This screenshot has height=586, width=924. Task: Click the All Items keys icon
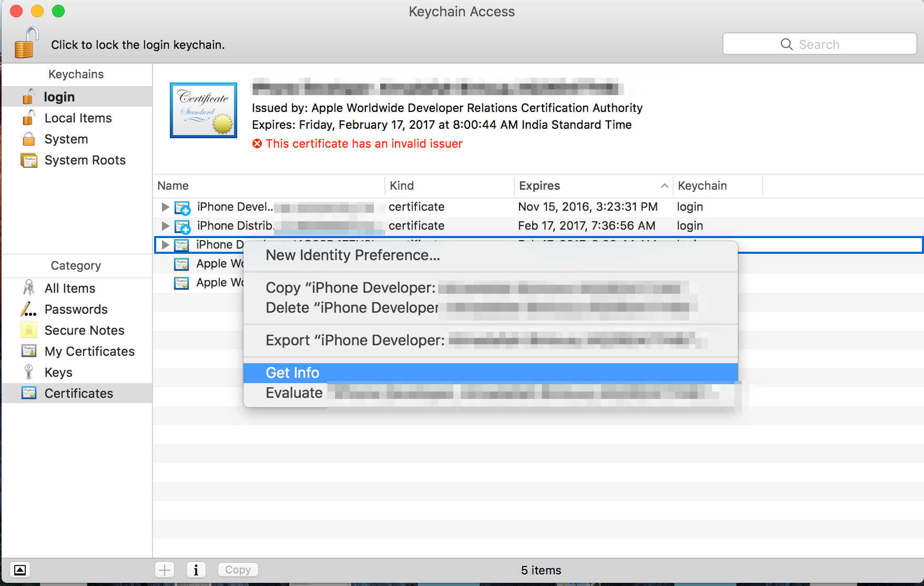pyautogui.click(x=29, y=287)
